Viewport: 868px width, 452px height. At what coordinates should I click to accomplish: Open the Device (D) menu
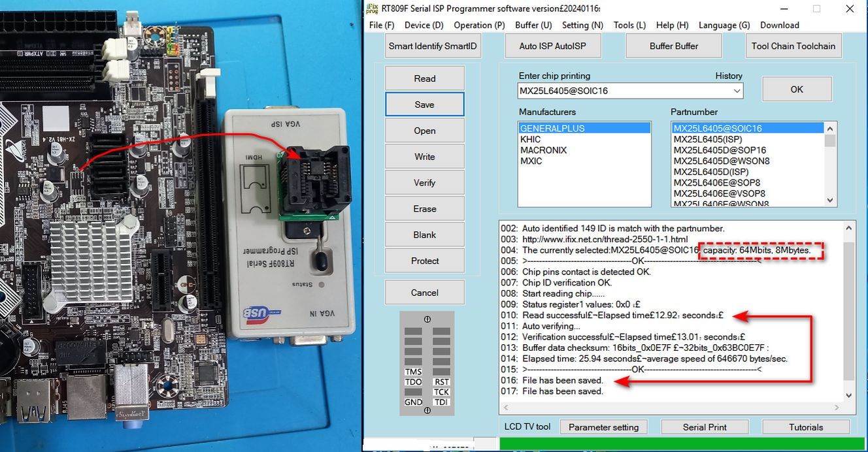[424, 25]
